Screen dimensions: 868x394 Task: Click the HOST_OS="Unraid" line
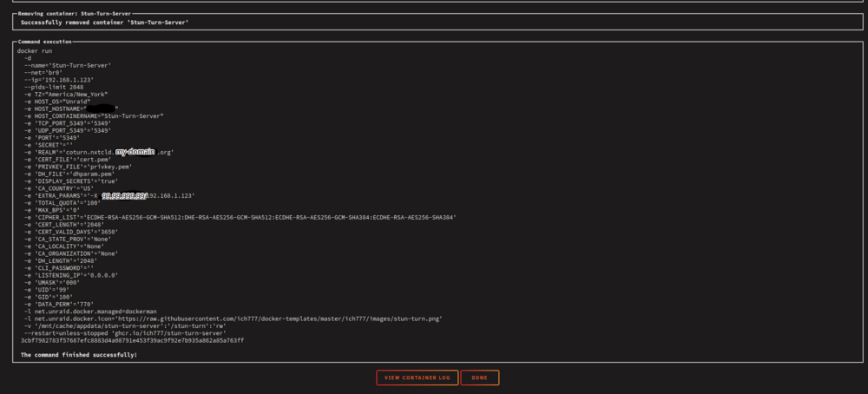coord(57,102)
